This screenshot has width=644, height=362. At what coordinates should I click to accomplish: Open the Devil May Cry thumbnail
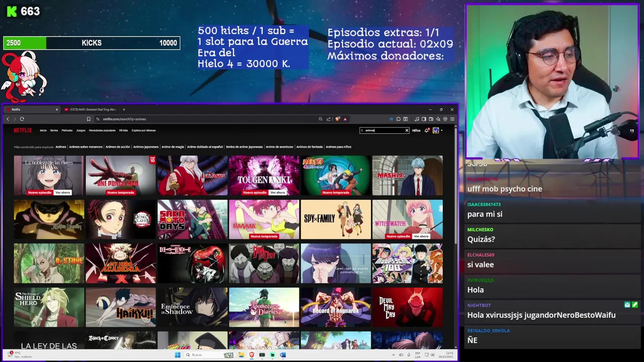tap(408, 307)
